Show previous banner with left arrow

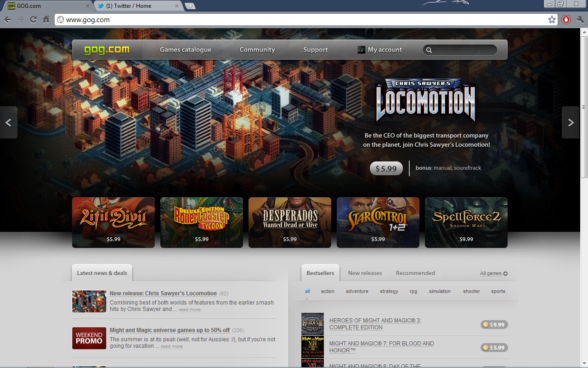click(x=8, y=122)
